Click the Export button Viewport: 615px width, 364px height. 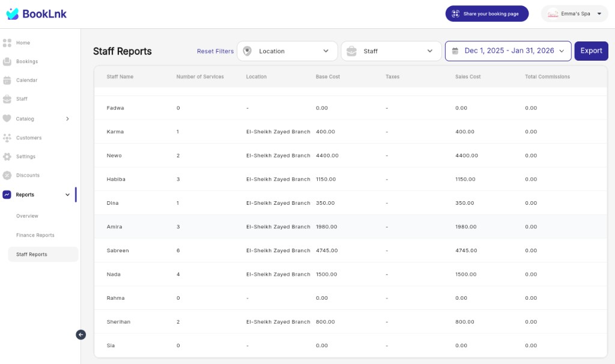pos(591,51)
